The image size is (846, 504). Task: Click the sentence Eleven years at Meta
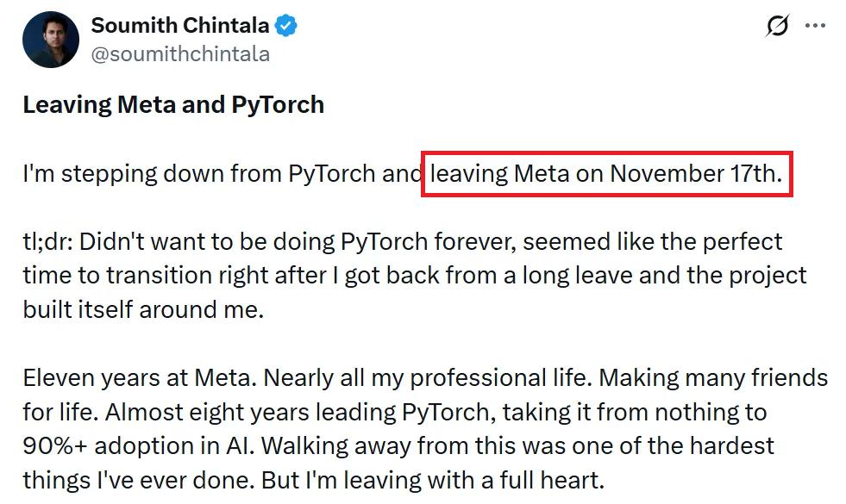139,378
